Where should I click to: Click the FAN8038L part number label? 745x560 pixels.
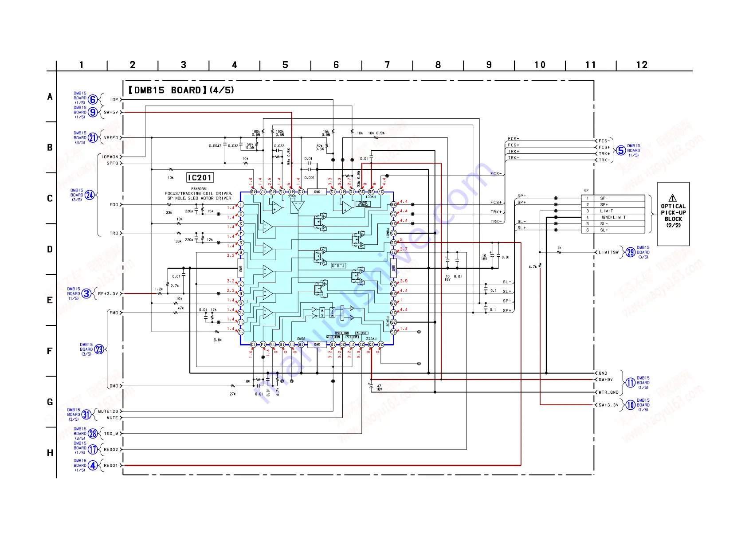(199, 189)
